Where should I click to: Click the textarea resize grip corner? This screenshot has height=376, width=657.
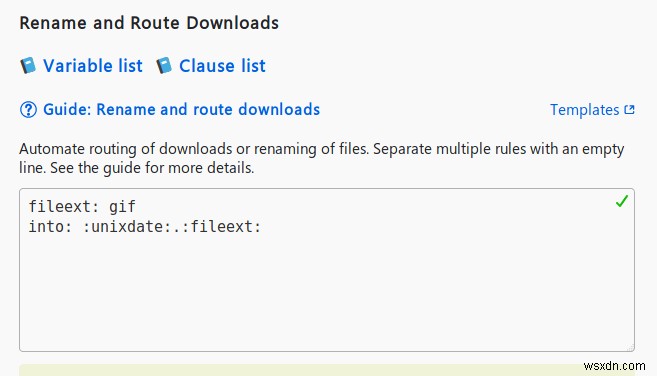pos(630,347)
